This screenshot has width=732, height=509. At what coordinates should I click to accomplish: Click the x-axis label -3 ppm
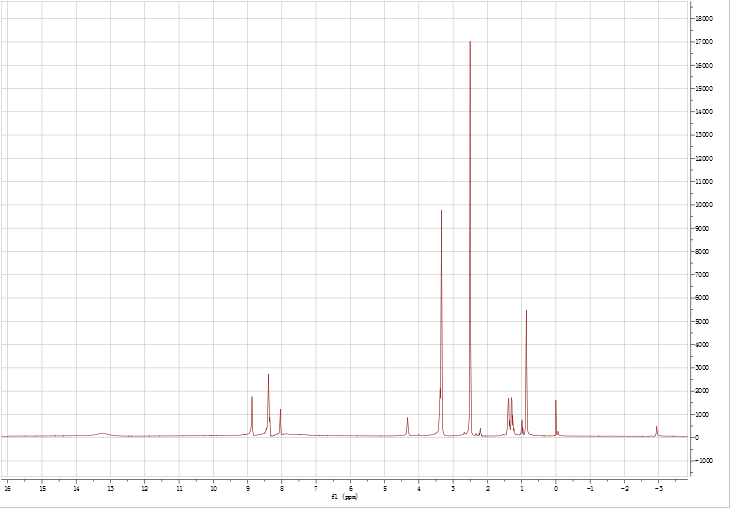click(658, 488)
